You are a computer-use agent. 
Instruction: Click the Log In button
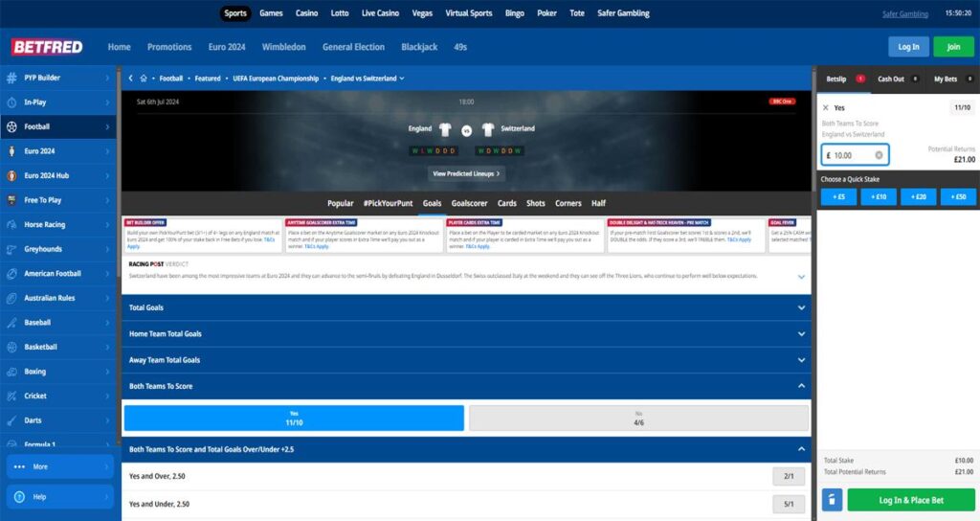[x=909, y=47]
